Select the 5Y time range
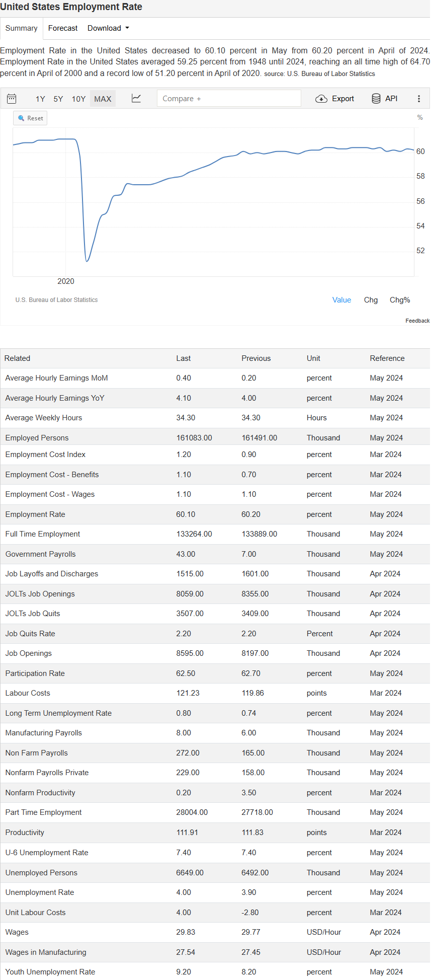Screen dimensions: 431x980 [58, 99]
